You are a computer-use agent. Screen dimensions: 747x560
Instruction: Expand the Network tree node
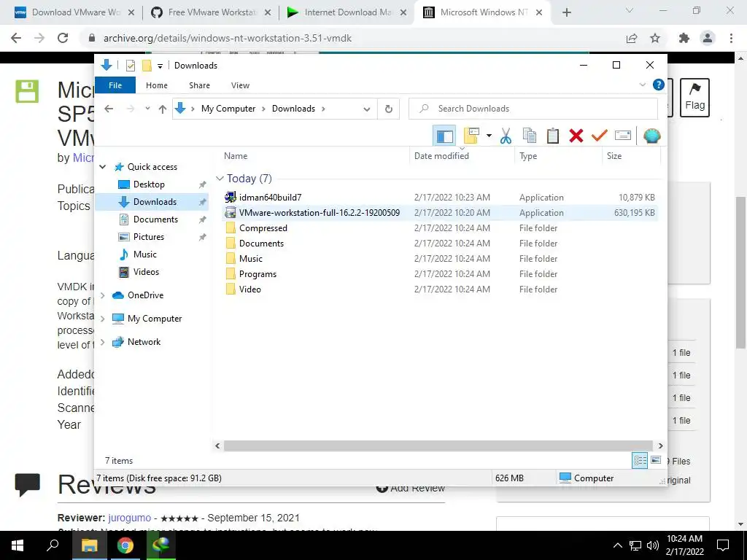click(102, 342)
